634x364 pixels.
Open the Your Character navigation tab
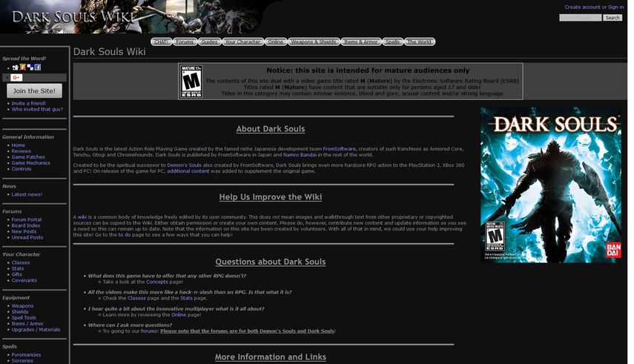pos(242,42)
